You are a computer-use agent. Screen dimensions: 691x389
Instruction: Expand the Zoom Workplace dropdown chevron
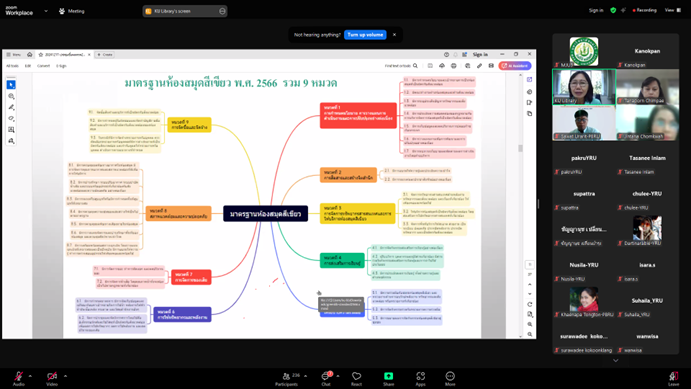point(46,11)
